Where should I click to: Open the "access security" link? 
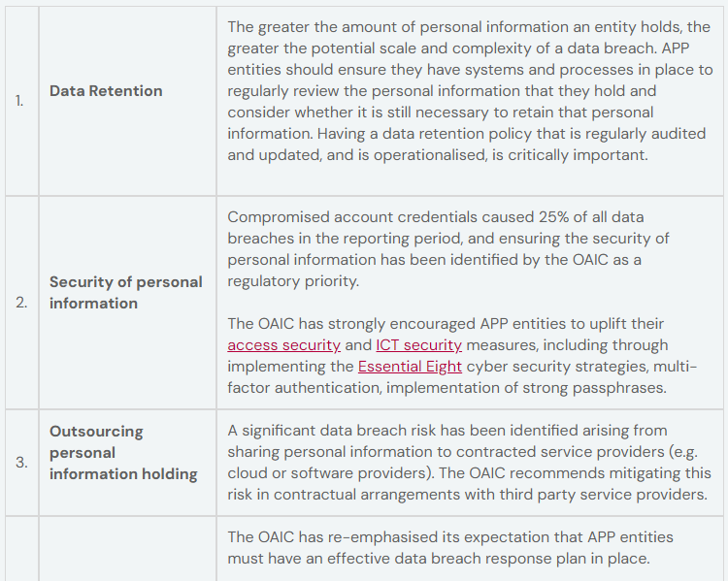point(283,345)
